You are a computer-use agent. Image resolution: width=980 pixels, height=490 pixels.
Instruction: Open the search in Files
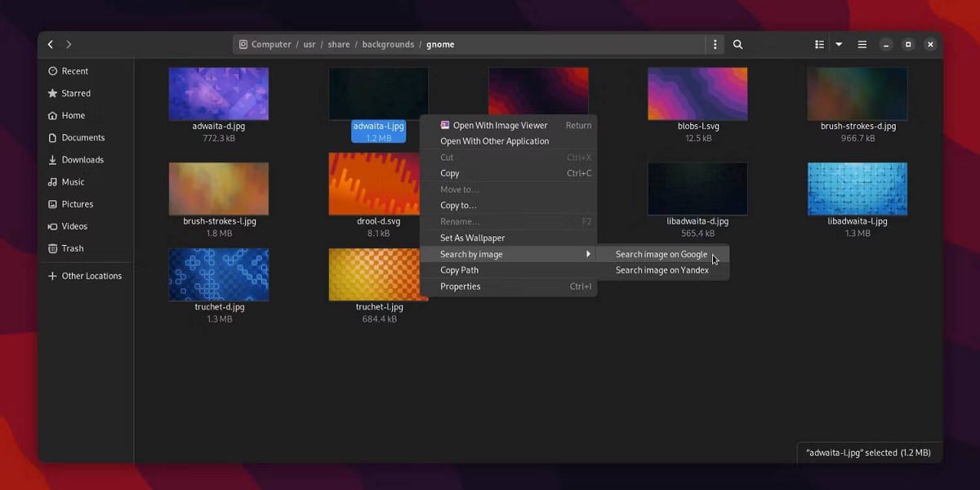(x=737, y=44)
